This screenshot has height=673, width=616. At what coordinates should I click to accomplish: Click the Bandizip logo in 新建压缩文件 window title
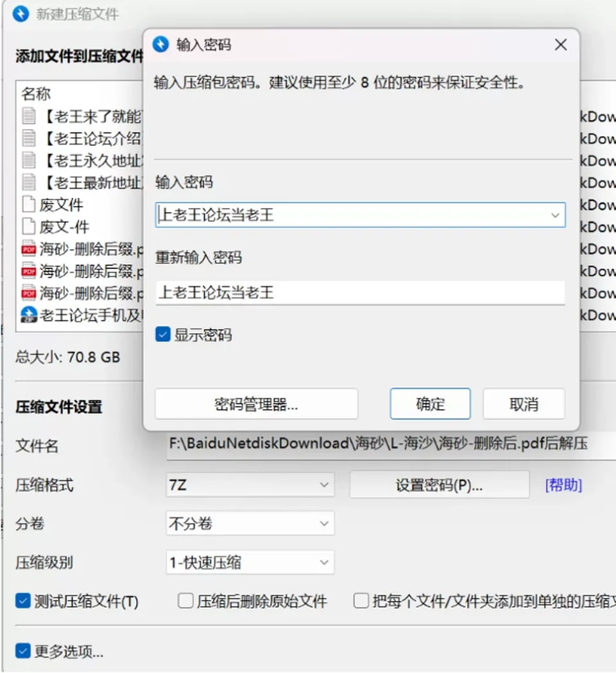pos(21,13)
